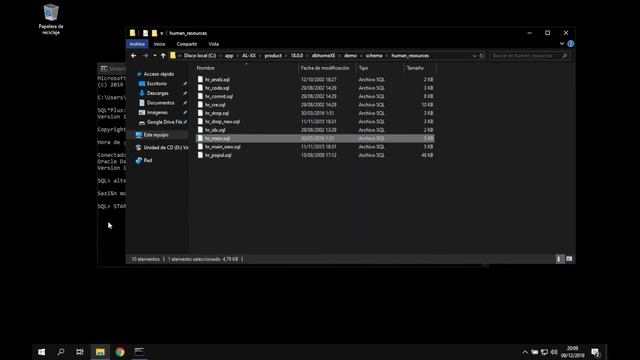The width and height of the screenshot is (640, 360).
Task: Sort by Tamaño column header
Action: click(415, 68)
